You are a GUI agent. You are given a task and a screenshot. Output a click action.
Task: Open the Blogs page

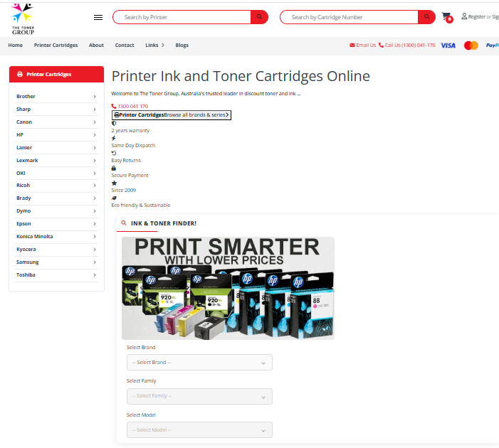(x=182, y=45)
